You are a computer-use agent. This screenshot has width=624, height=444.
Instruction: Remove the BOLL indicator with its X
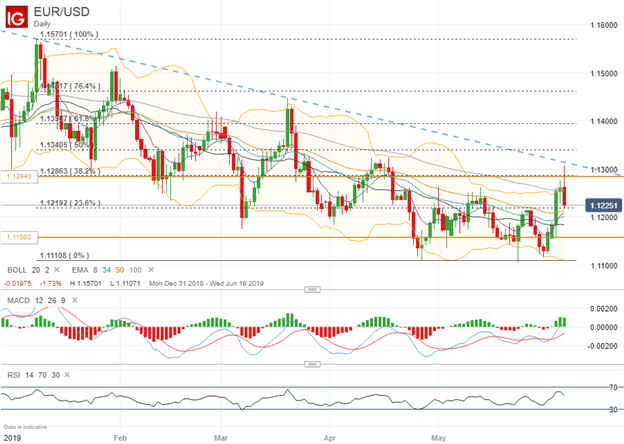pos(57,270)
